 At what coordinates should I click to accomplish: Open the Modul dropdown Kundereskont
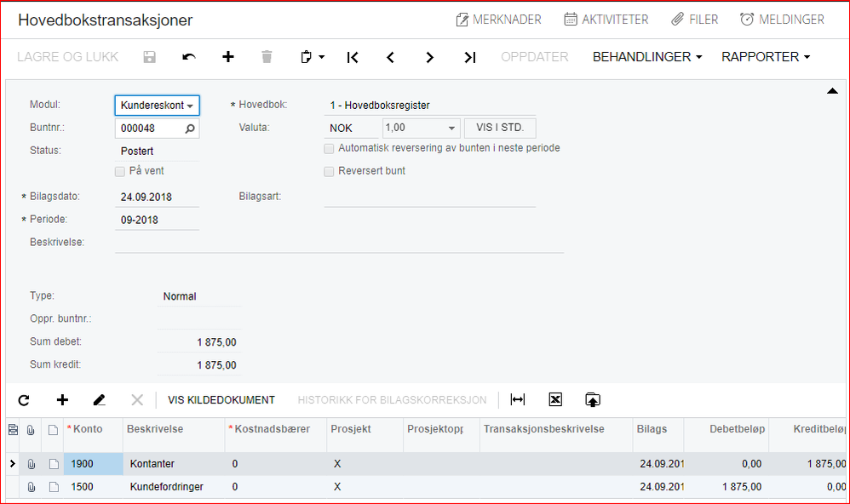click(158, 105)
